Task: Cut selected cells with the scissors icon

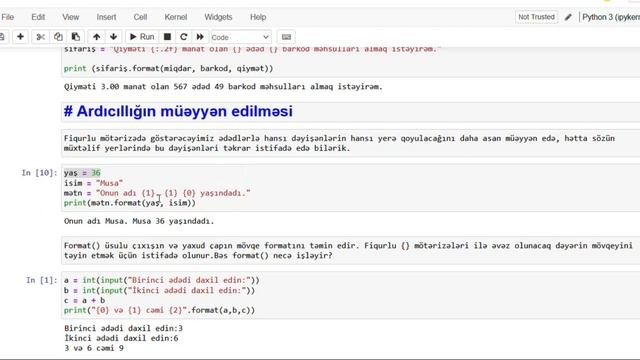Action: click(x=40, y=37)
